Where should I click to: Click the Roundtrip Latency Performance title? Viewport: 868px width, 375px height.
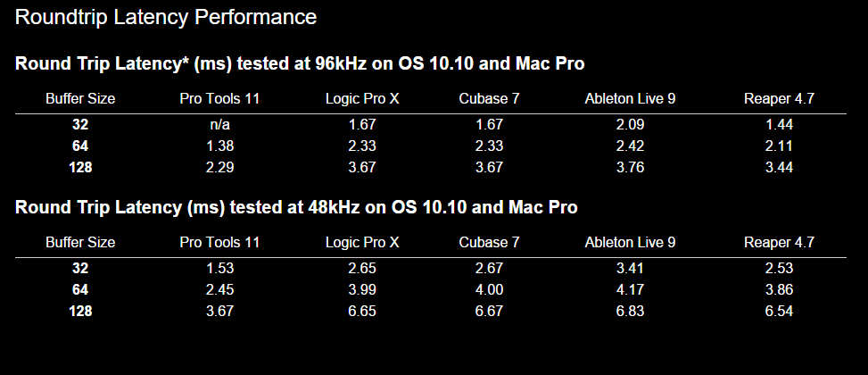166,17
